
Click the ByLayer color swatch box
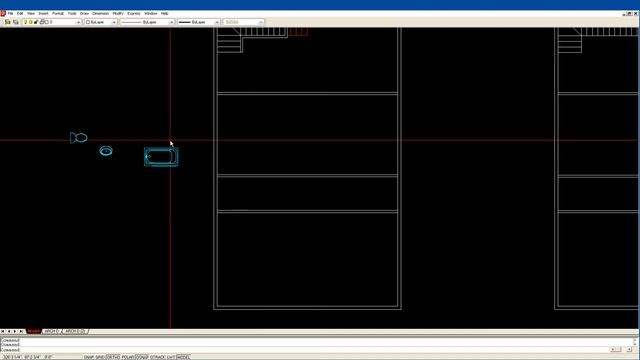pos(88,22)
